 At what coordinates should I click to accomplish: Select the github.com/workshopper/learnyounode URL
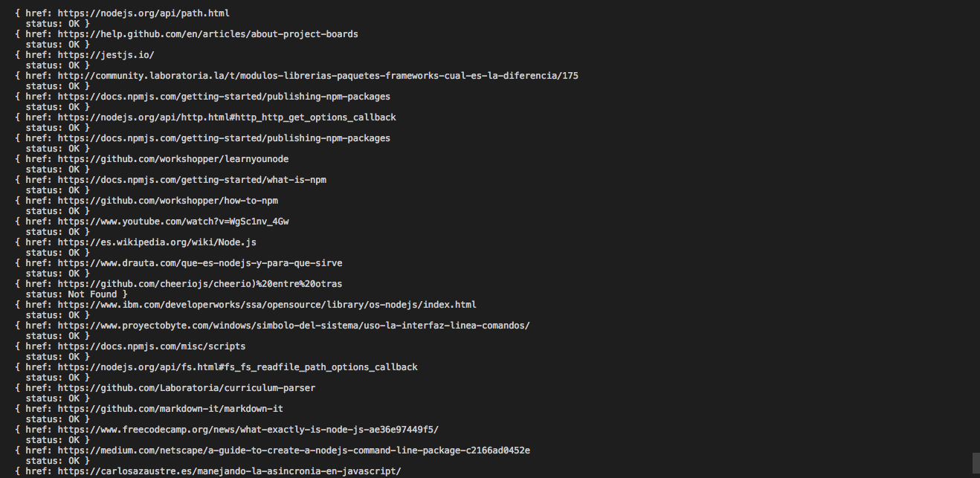tap(173, 159)
